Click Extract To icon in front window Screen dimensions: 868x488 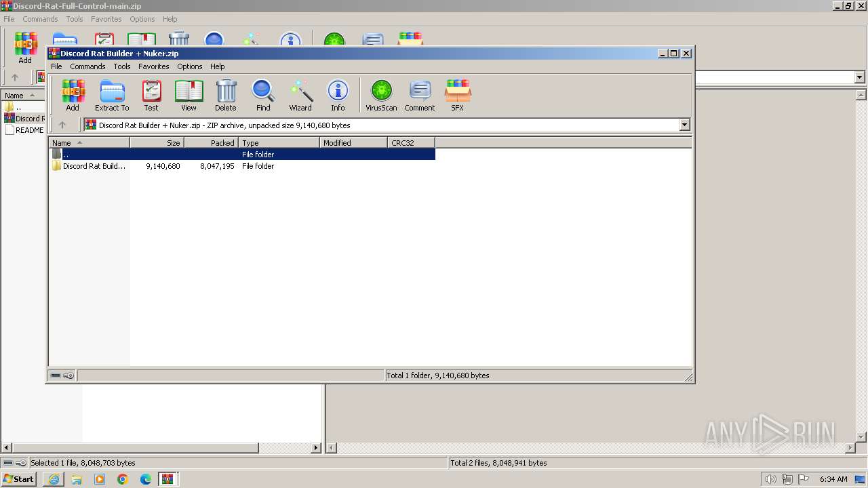112,95
